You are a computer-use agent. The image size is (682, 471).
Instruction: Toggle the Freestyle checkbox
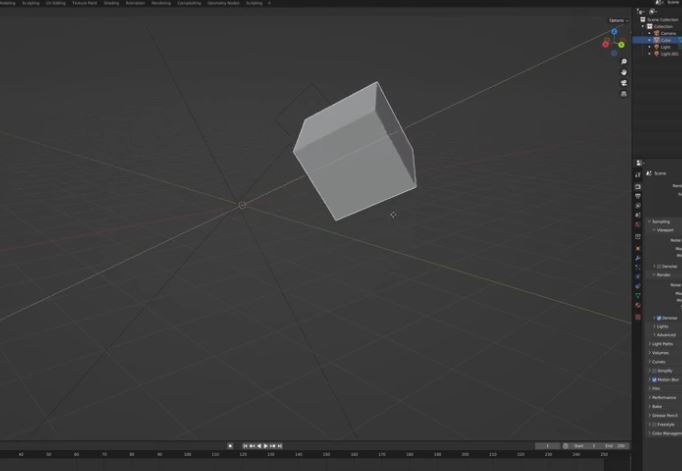[655, 424]
